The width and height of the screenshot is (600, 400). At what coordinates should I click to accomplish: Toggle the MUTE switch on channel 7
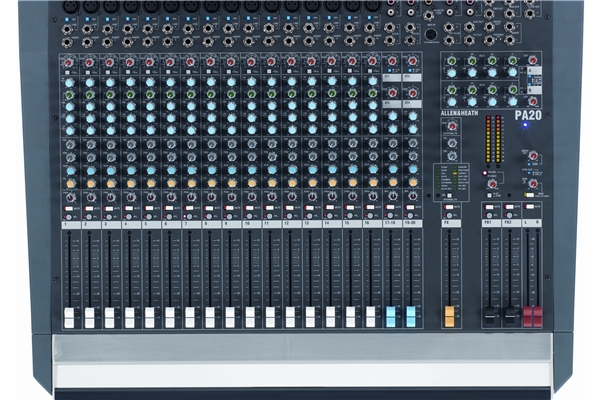(x=189, y=208)
